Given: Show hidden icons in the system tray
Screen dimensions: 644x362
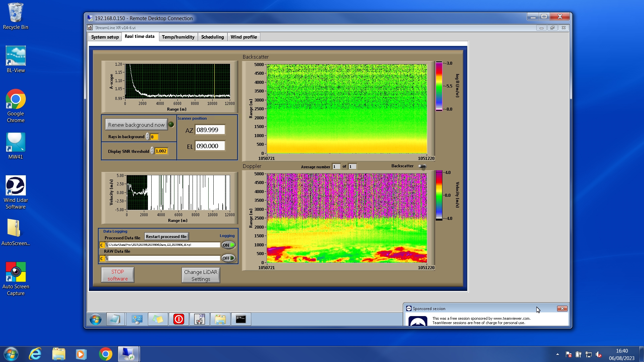Looking at the screenshot, I should tap(557, 354).
